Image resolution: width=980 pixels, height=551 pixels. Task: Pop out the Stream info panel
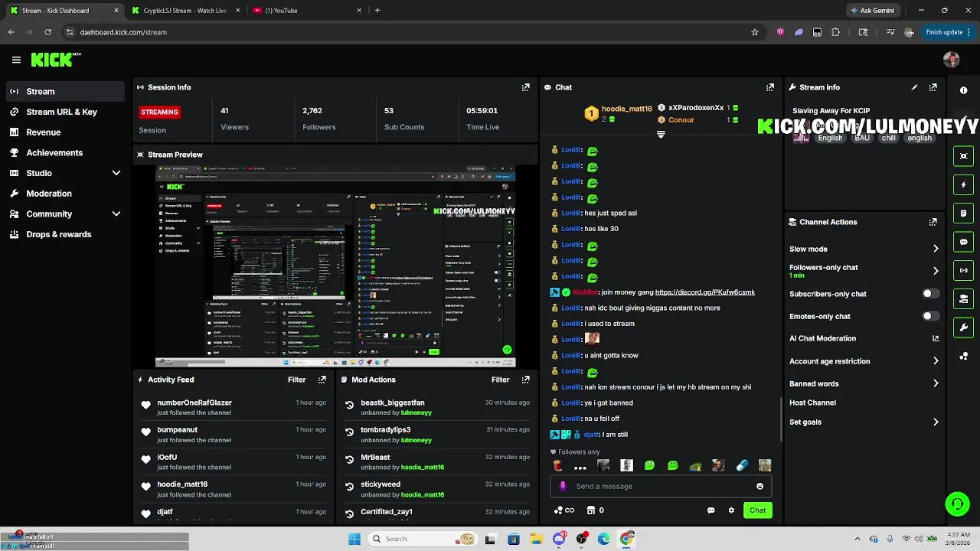pyautogui.click(x=933, y=87)
